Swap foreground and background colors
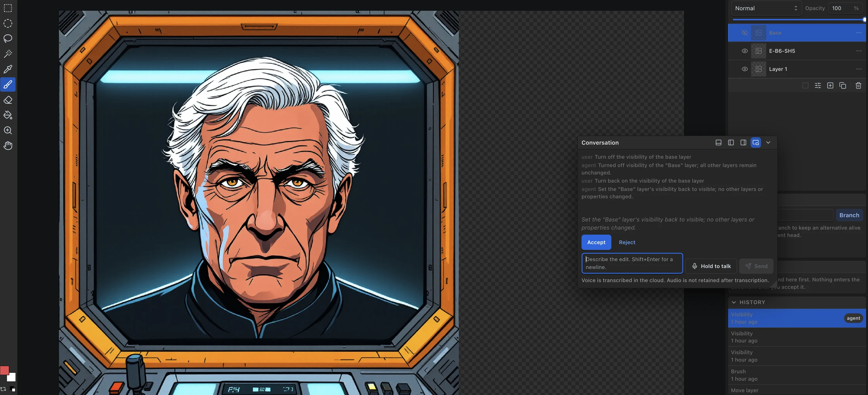The height and width of the screenshot is (395, 868). [x=3, y=389]
